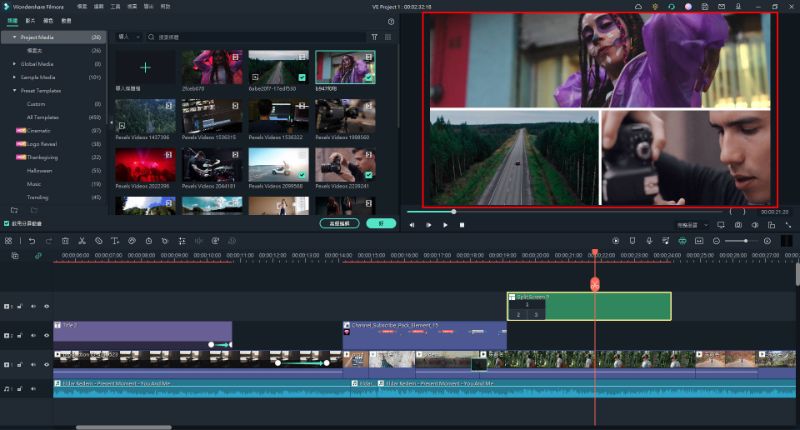800x430 pixels.
Task: Click the green OK button in media panel
Action: click(x=381, y=223)
